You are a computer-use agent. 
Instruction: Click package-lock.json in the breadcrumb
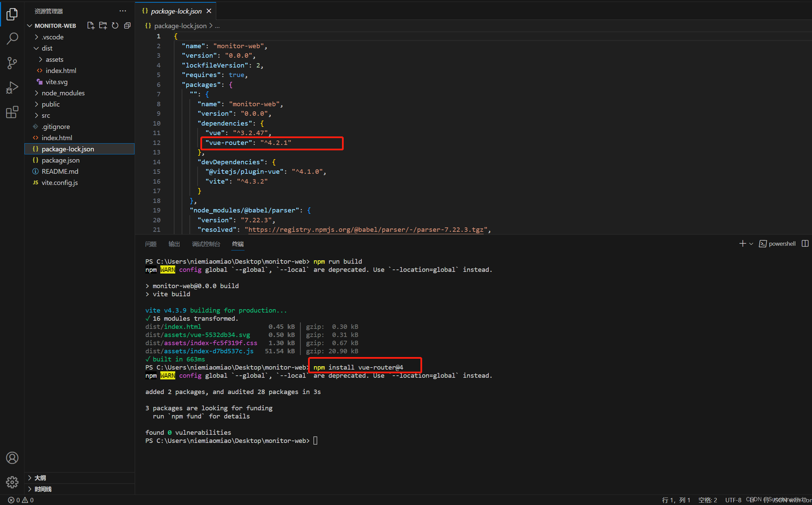[x=180, y=26]
